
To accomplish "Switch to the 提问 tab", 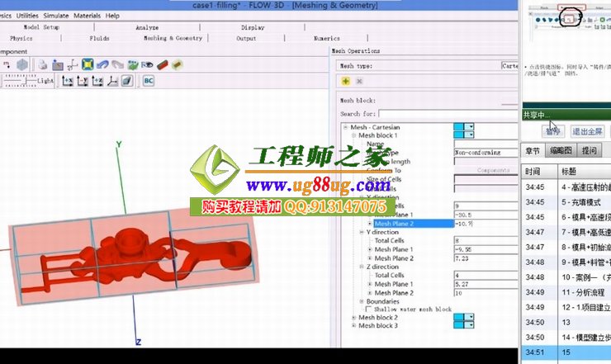I will (x=590, y=150).
